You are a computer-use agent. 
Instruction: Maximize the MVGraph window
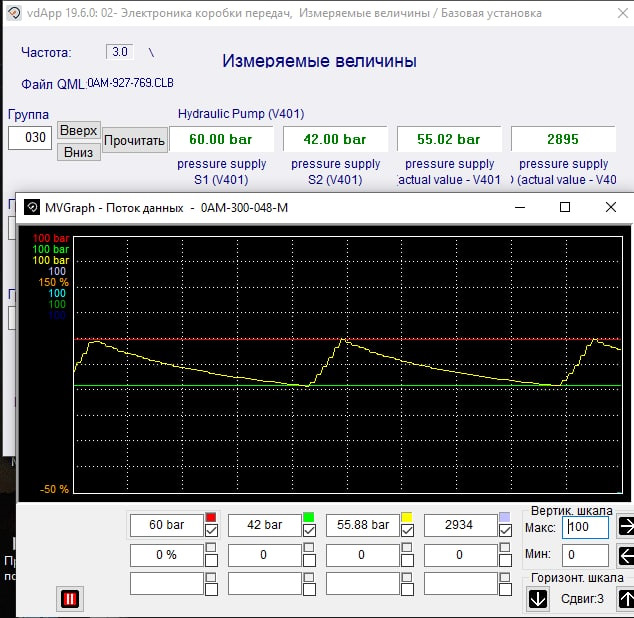[x=565, y=207]
